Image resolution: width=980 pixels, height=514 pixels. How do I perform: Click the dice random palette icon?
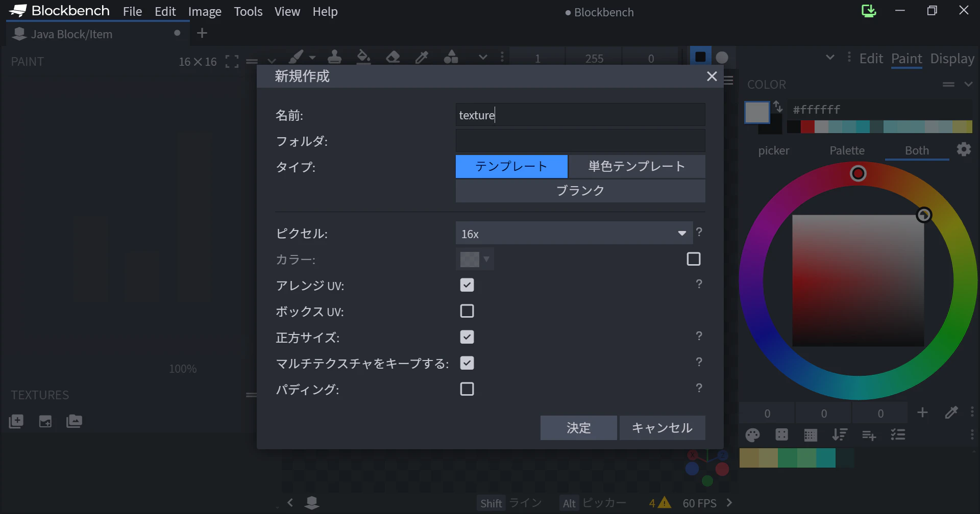click(x=781, y=434)
